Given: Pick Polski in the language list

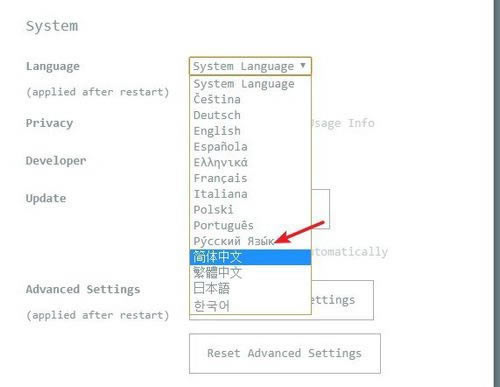Looking at the screenshot, I should click(x=250, y=210).
